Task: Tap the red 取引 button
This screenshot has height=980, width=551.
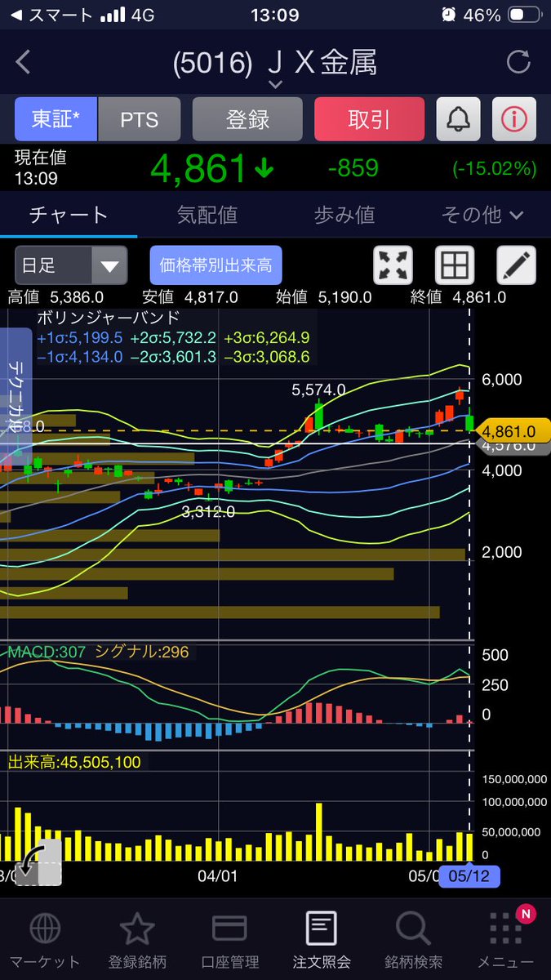Action: (369, 119)
